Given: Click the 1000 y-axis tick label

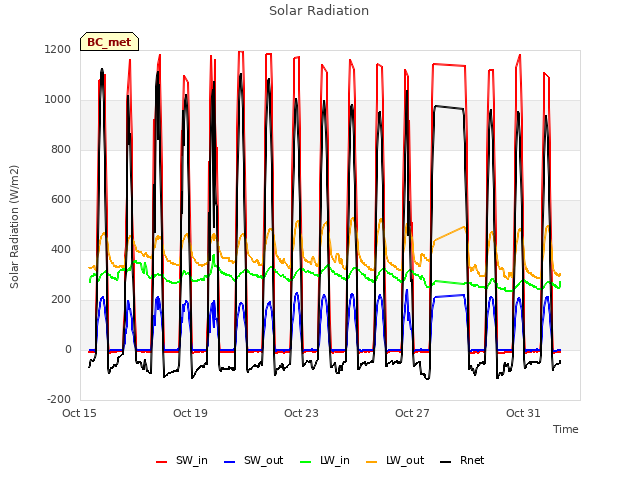Looking at the screenshot, I should point(58,100).
